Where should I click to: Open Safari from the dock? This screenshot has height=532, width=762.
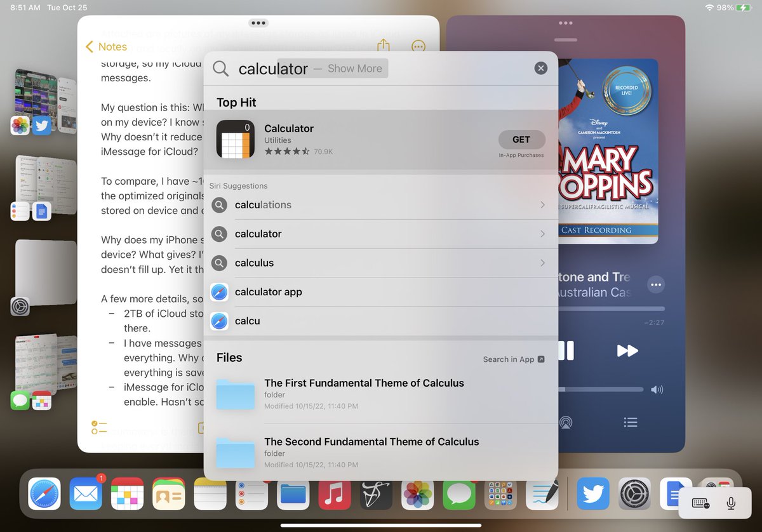point(44,494)
